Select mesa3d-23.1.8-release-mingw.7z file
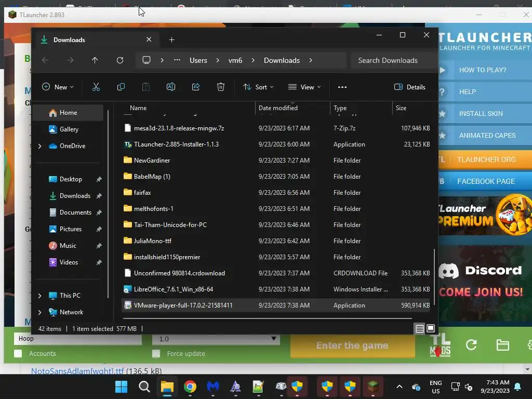532x399 pixels. coord(276,128)
